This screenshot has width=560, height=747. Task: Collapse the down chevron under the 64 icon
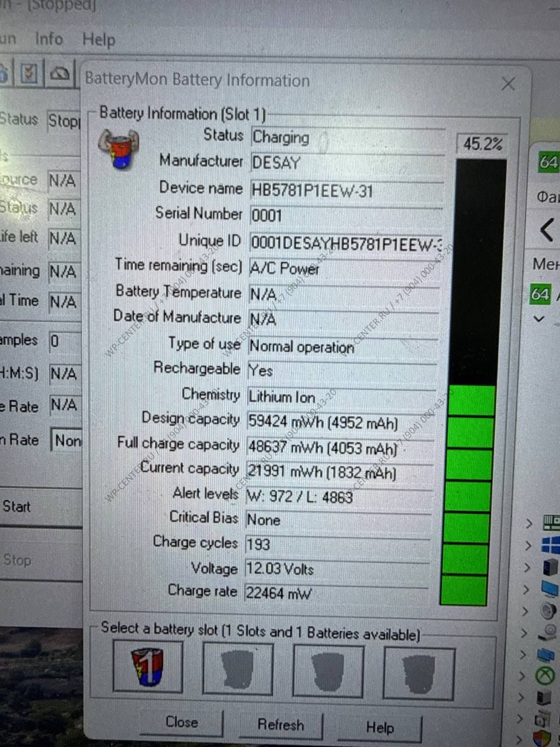tap(539, 319)
